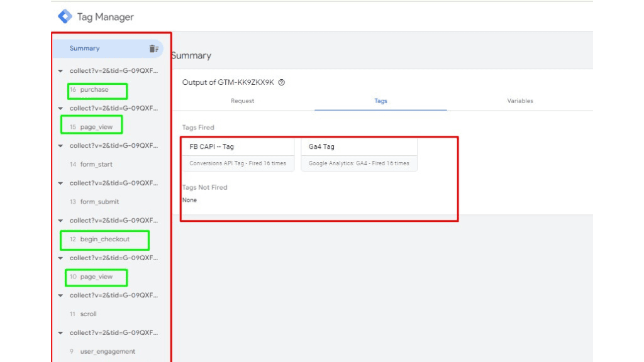Open the 14 form_start event
This screenshot has width=644, height=362.
click(x=91, y=164)
